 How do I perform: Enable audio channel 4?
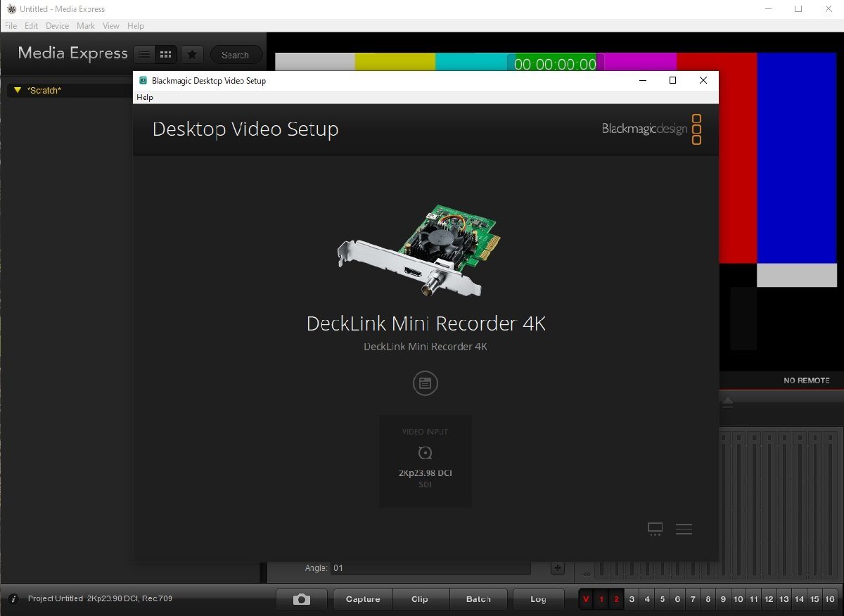tap(647, 599)
